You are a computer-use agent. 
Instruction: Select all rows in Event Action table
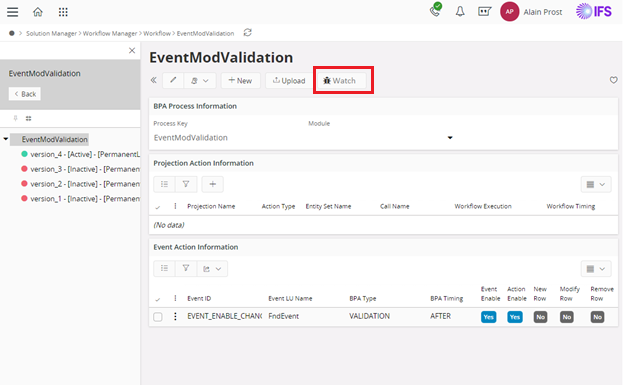(x=158, y=299)
